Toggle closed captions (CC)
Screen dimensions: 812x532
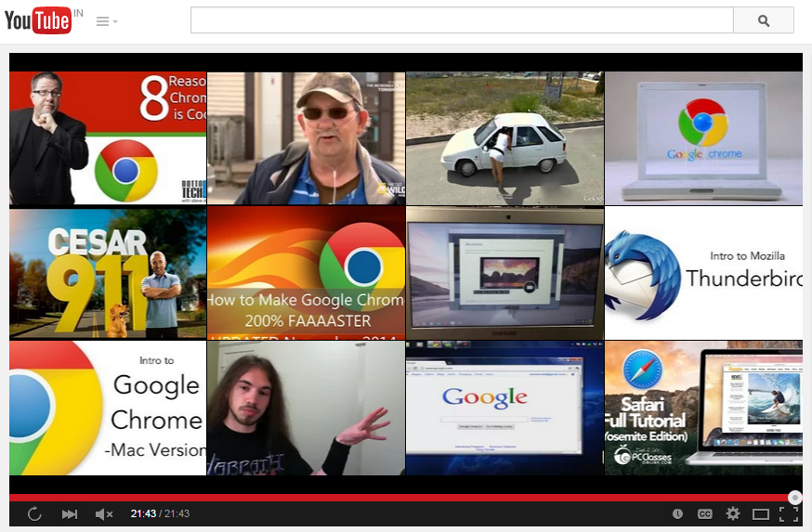705,513
